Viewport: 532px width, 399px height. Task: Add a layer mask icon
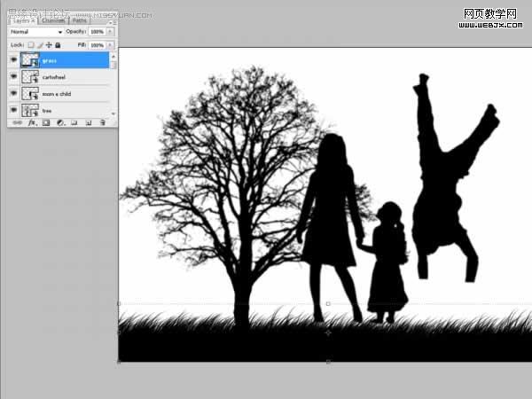[x=46, y=122]
